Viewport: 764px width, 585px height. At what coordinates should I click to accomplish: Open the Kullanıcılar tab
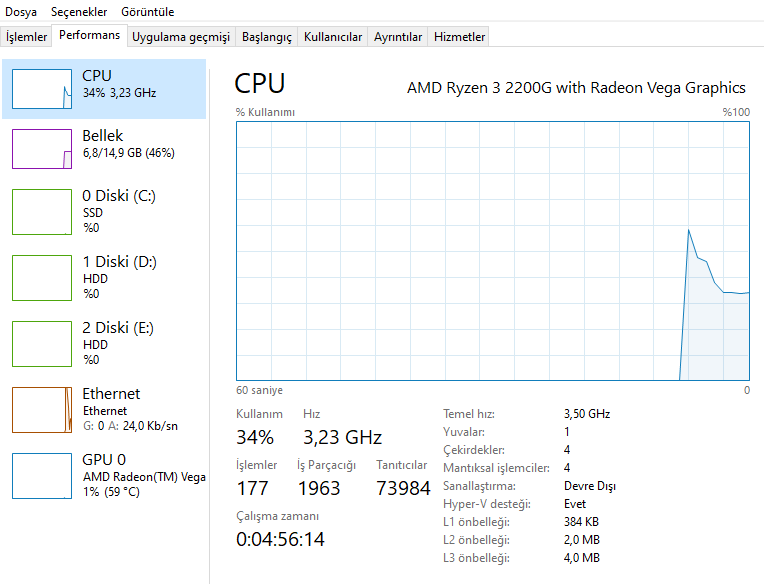pyautogui.click(x=333, y=37)
